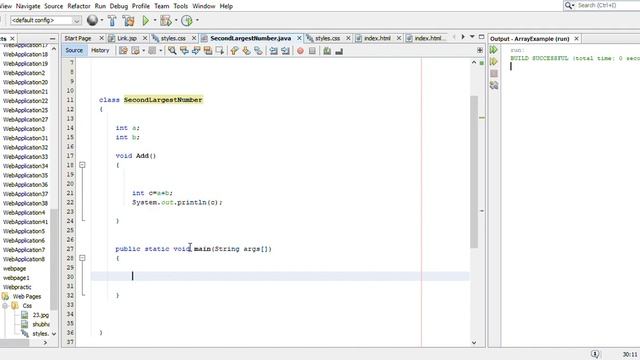Viewport: 640px width, 360px height.
Task: Toggle a bookmark on the current line
Action: (x=258, y=51)
